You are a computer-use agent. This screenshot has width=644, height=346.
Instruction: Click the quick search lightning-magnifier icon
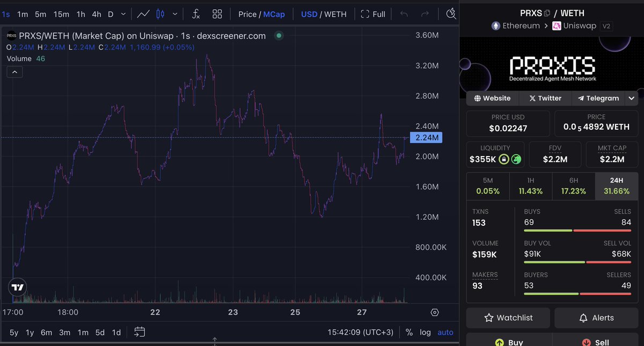click(x=451, y=14)
